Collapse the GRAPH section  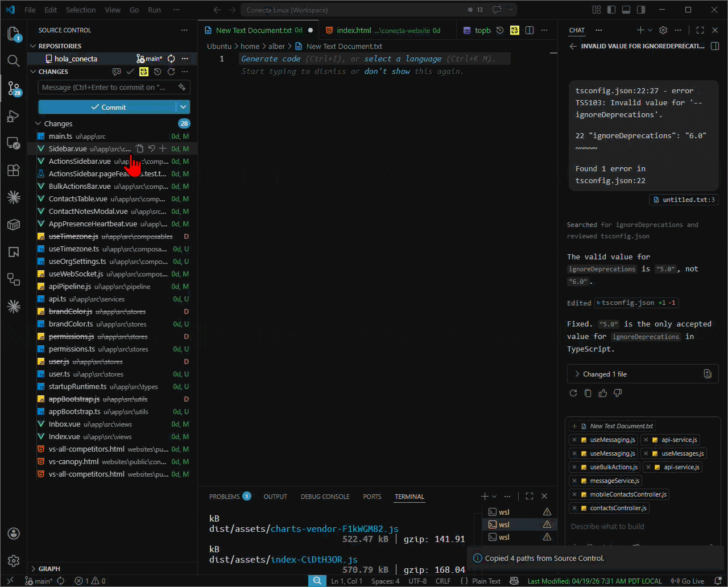click(34, 568)
